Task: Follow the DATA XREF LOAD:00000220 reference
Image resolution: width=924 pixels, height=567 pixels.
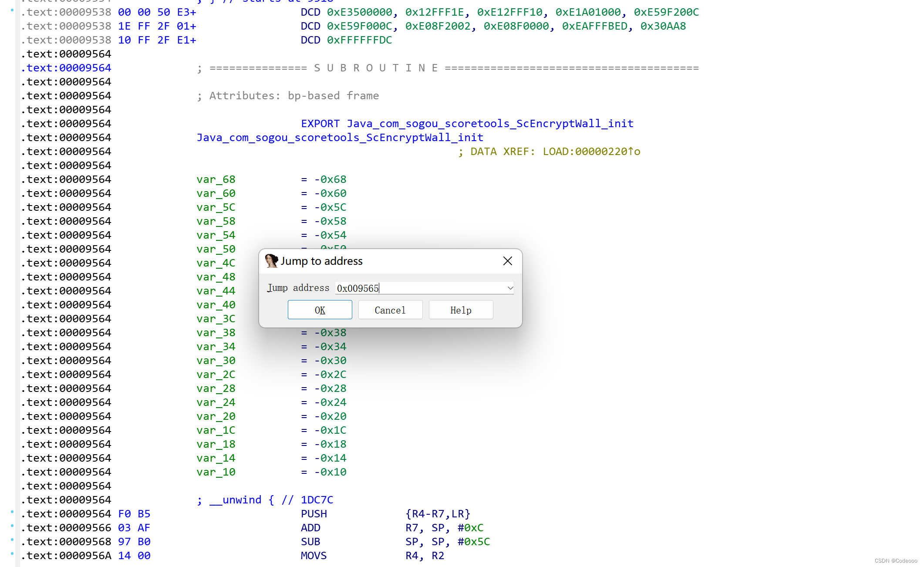Action: [591, 152]
